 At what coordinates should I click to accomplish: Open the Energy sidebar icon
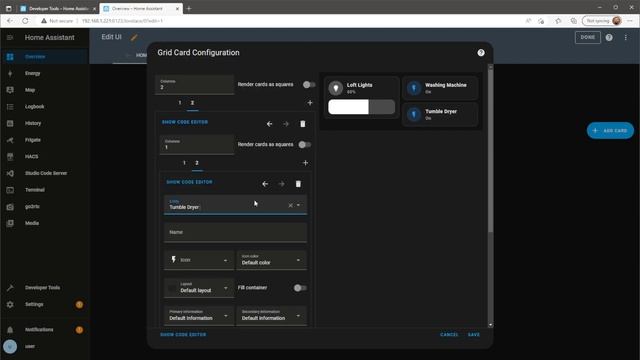[10, 73]
